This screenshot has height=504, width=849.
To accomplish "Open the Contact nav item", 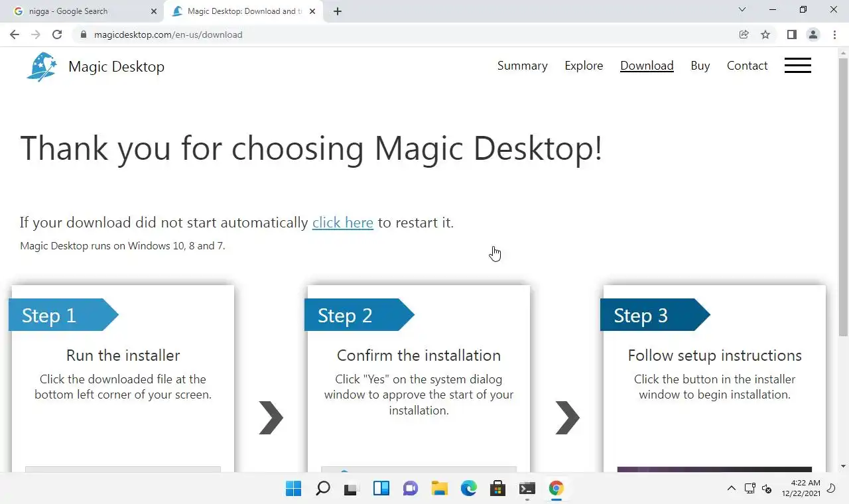I will point(747,66).
